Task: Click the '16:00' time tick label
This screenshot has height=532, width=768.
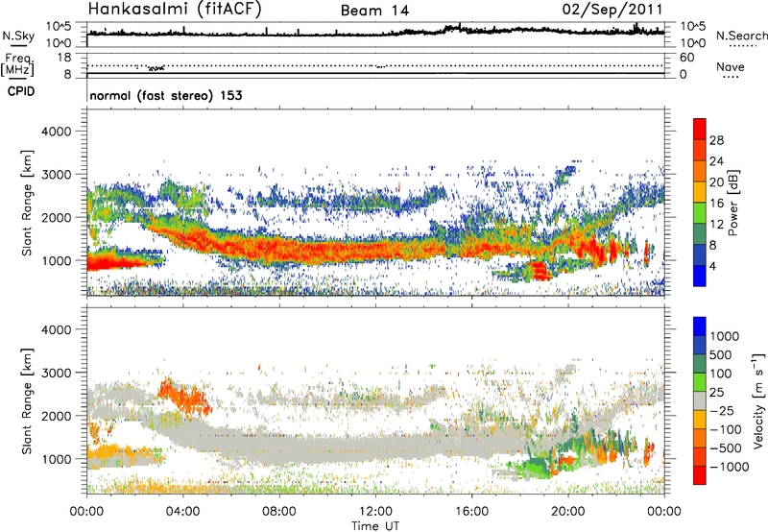Action: pos(471,512)
